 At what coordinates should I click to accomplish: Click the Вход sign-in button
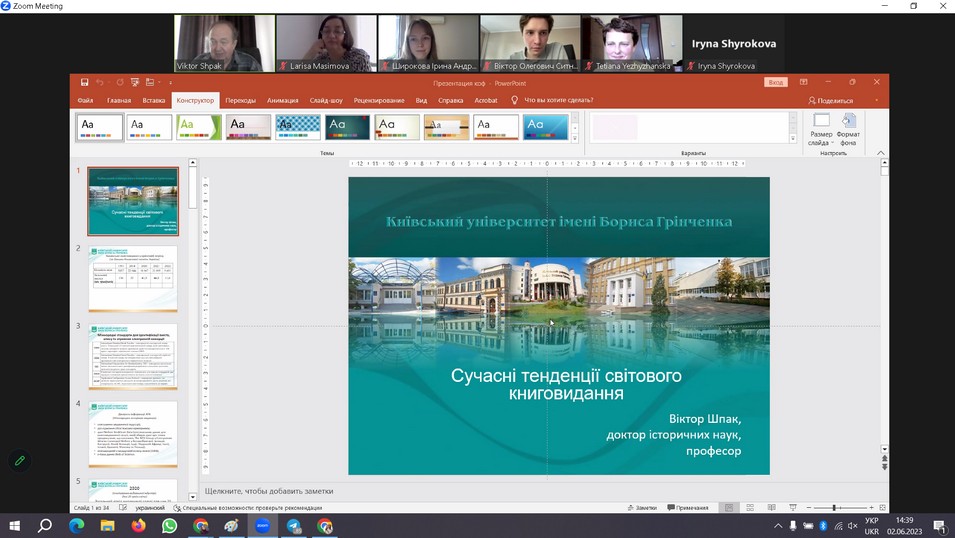(x=775, y=82)
